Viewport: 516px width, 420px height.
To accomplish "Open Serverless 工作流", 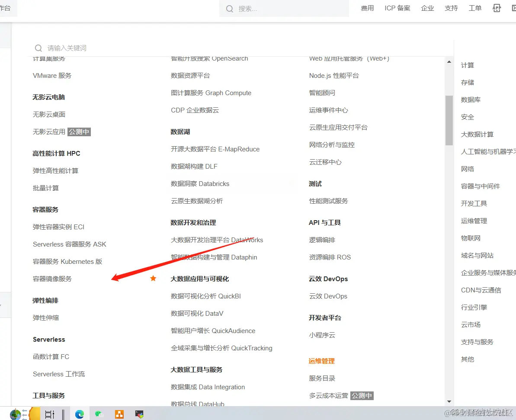I will coord(59,374).
